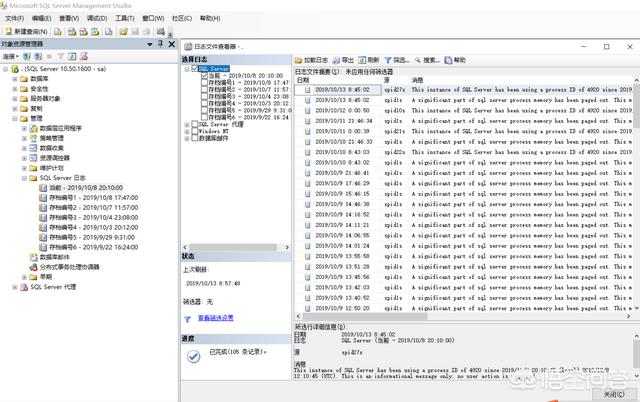Viewport: 640px width, 402px height.
Task: Select the log row dated 2019/10/11 21:46:34
Action: [x=463, y=121]
